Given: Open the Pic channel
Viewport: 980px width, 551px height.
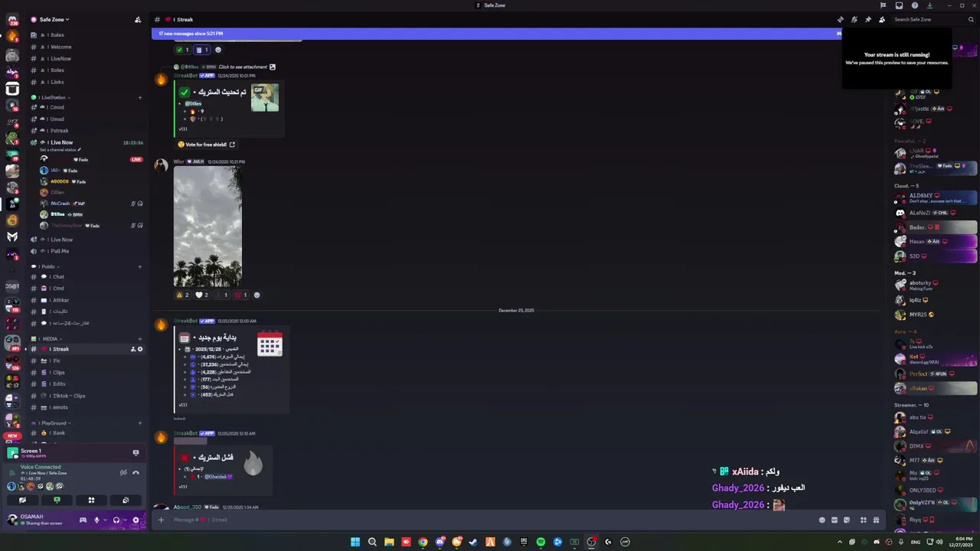Looking at the screenshot, I should 85,360.
